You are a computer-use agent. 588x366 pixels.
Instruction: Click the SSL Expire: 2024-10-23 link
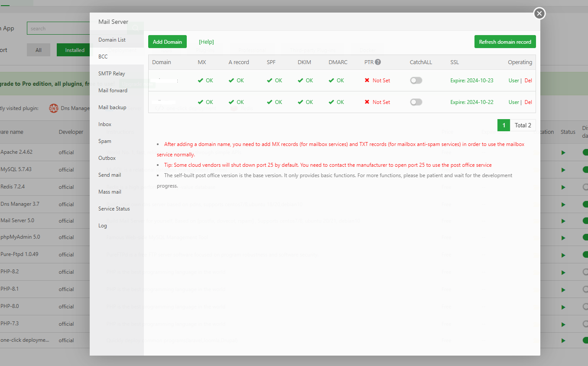[x=472, y=81]
